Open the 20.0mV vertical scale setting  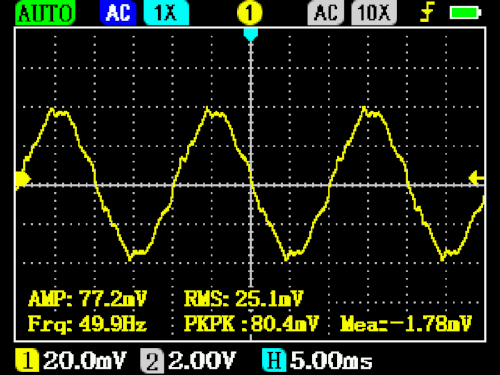tap(85, 361)
